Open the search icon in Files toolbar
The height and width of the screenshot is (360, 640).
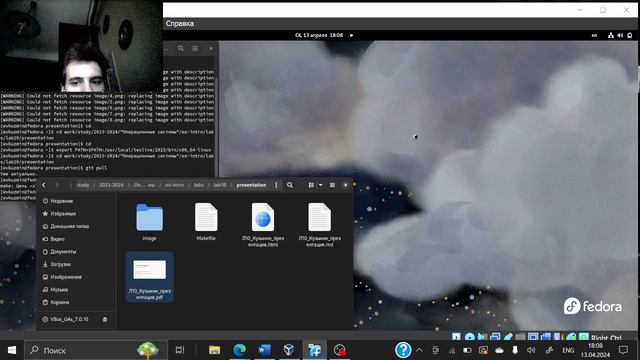point(290,185)
